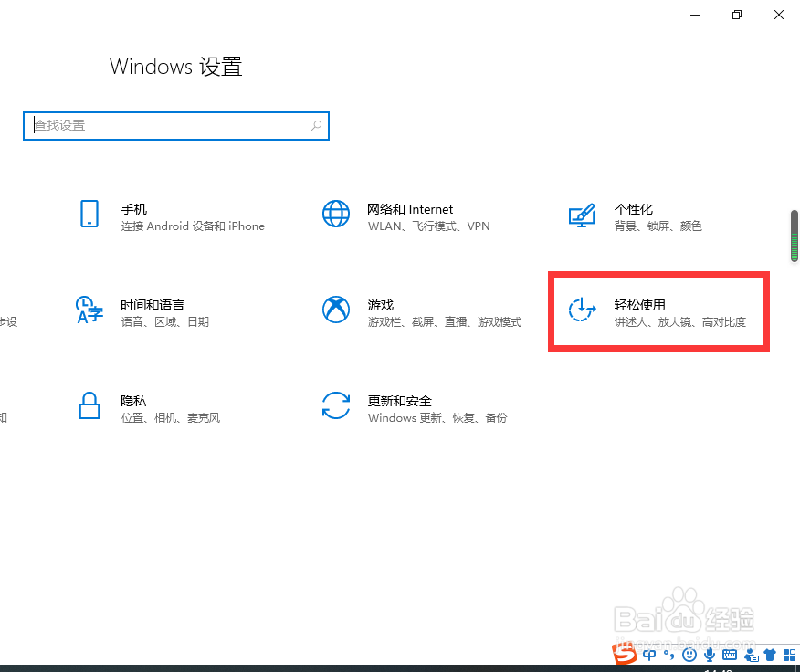Open the Sogou emoji smiley panel
The width and height of the screenshot is (800, 672).
[689, 655]
